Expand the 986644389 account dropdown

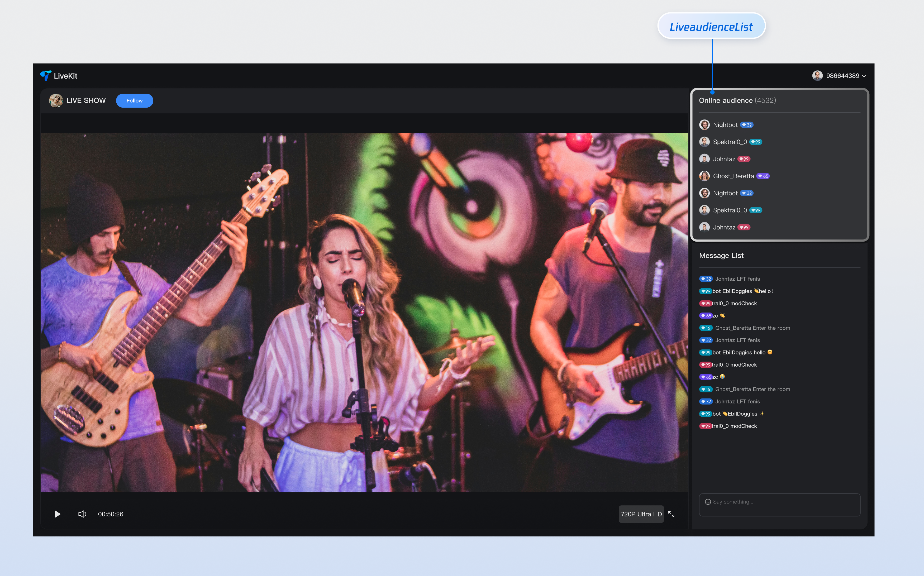842,75
